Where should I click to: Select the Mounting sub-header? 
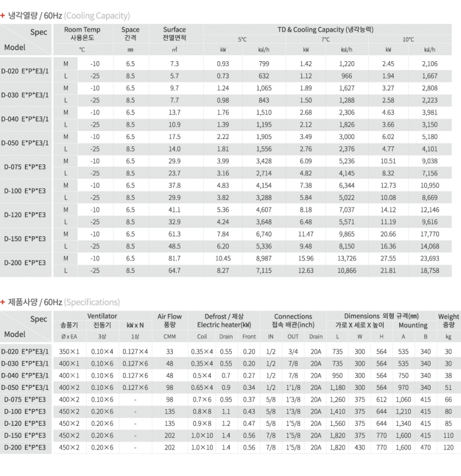pyautogui.click(x=413, y=325)
